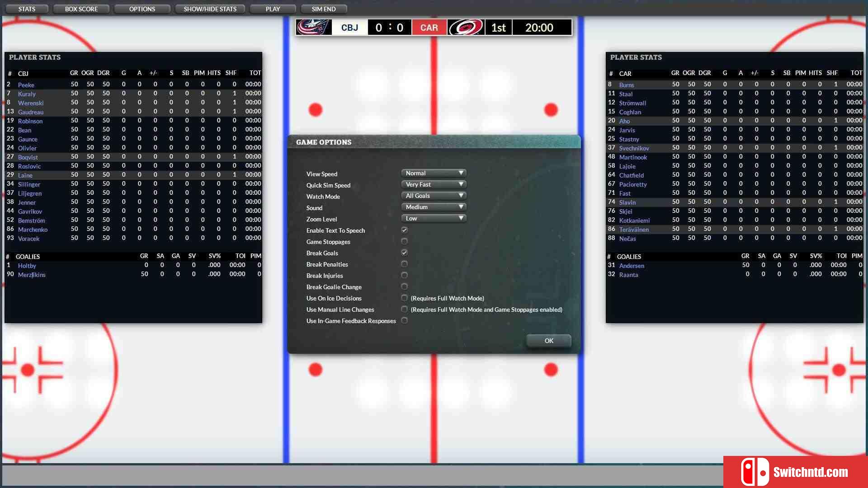
Task: Click Zoom Level Low dropdown
Action: (x=433, y=217)
